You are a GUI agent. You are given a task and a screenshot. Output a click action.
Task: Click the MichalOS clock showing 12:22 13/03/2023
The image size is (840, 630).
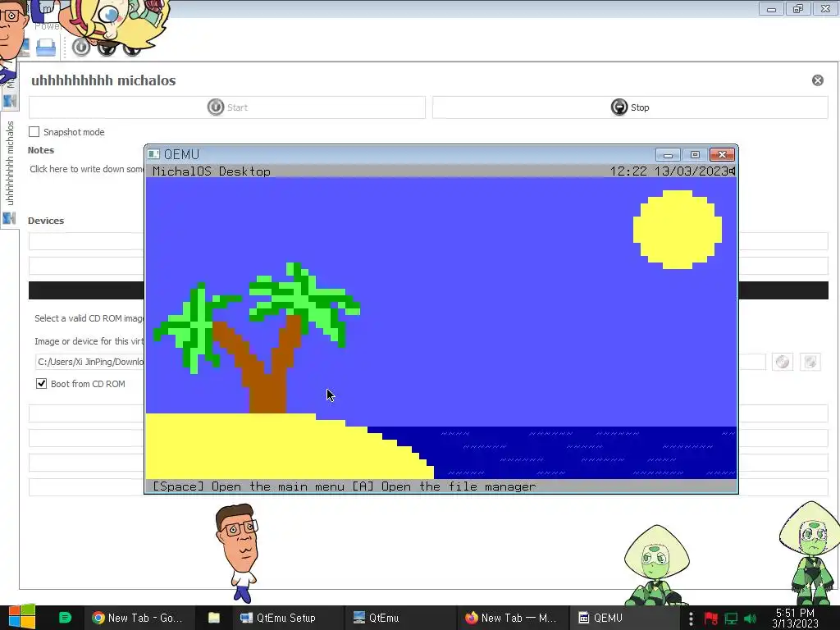(x=669, y=171)
